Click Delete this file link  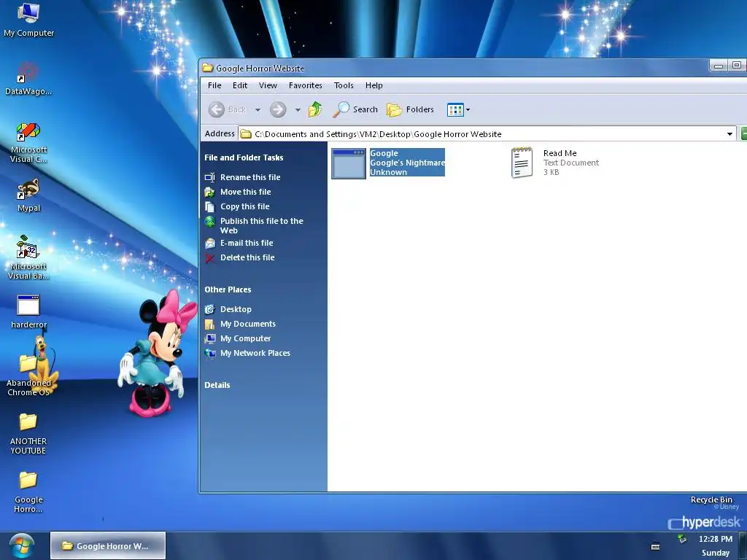coord(247,257)
